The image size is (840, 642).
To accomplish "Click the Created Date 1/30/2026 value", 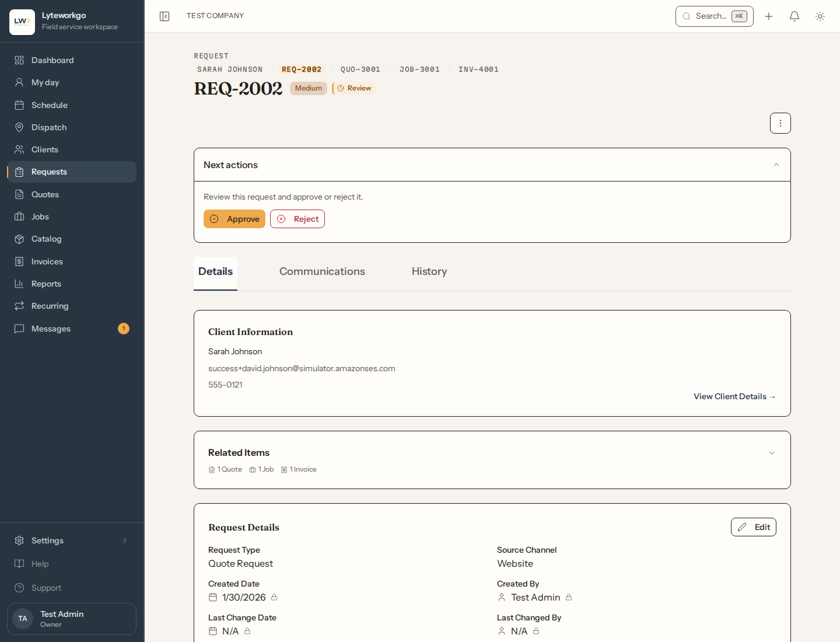I will click(244, 597).
